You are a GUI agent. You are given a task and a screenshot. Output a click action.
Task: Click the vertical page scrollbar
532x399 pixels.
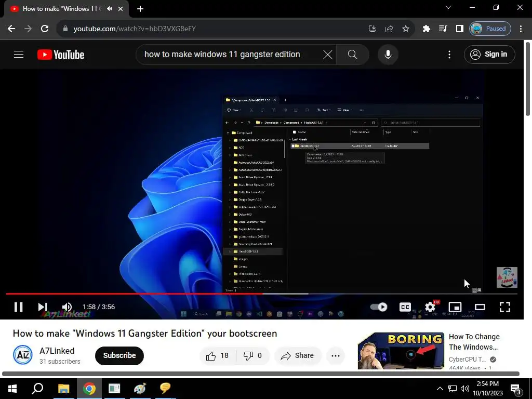[x=528, y=78]
